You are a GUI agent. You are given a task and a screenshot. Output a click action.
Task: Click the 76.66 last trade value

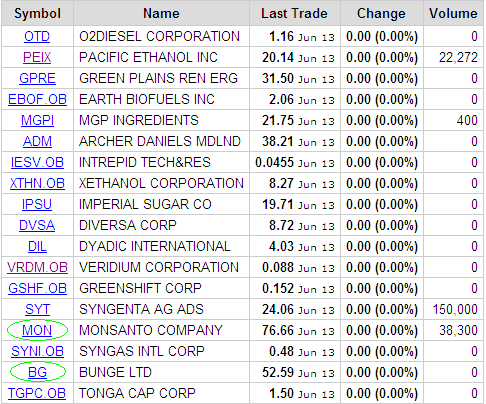pos(278,330)
